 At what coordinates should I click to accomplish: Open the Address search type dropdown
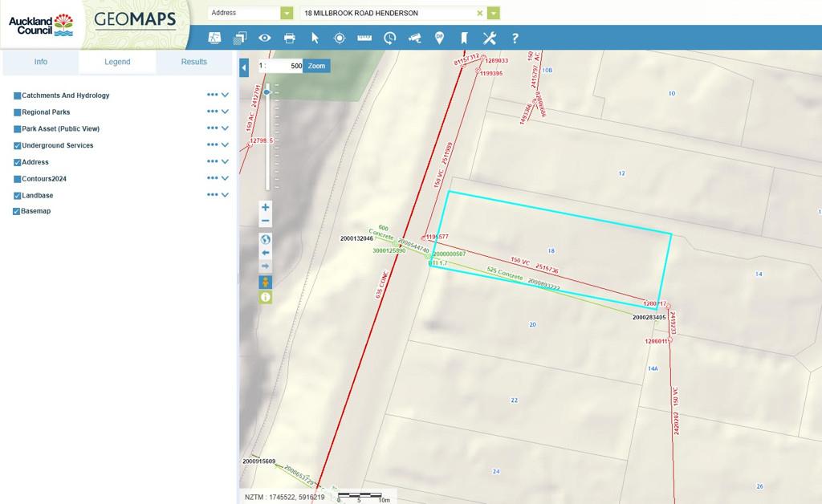[287, 13]
